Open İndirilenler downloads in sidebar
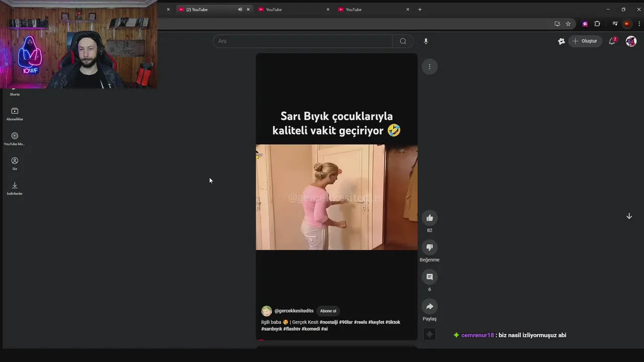The width and height of the screenshot is (644, 362). click(x=15, y=188)
